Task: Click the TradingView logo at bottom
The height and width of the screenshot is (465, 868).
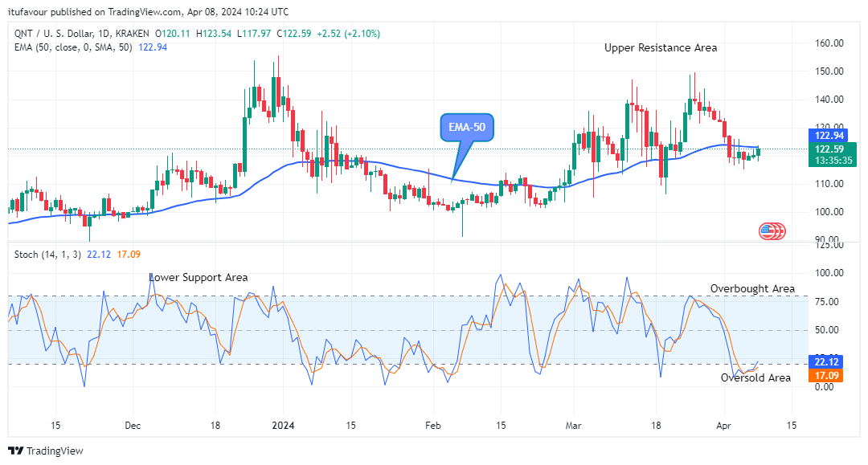Action: pyautogui.click(x=46, y=451)
